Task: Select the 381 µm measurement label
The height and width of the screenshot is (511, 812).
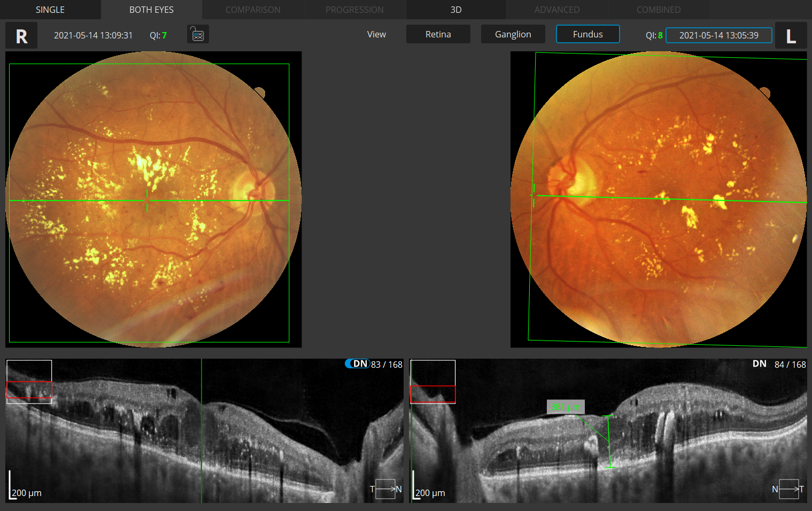Action: tap(566, 407)
